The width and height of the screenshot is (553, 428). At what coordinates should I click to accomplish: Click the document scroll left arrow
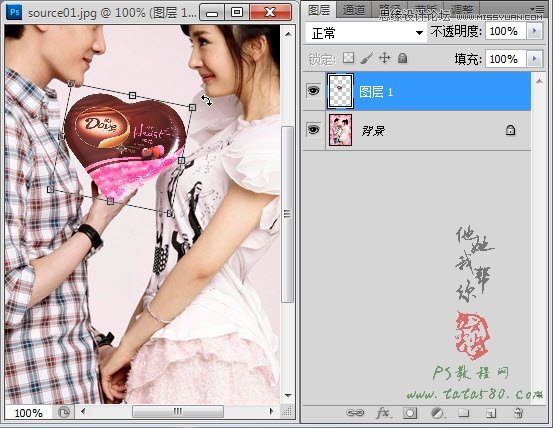pyautogui.click(x=83, y=411)
